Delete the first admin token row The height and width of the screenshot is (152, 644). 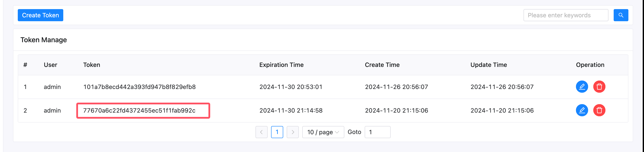point(599,87)
